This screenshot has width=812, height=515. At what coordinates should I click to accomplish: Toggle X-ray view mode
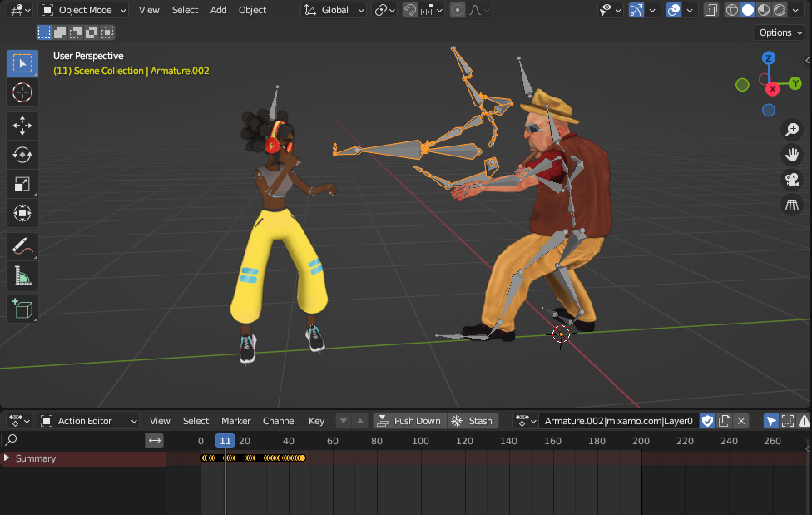[711, 10]
